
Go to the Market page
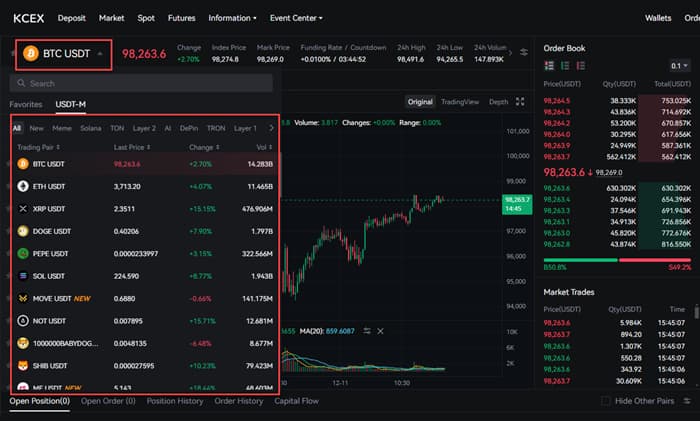(x=112, y=18)
